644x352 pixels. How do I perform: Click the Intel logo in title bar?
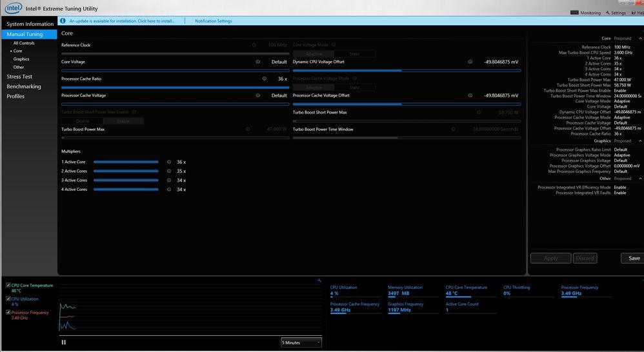pos(14,8)
